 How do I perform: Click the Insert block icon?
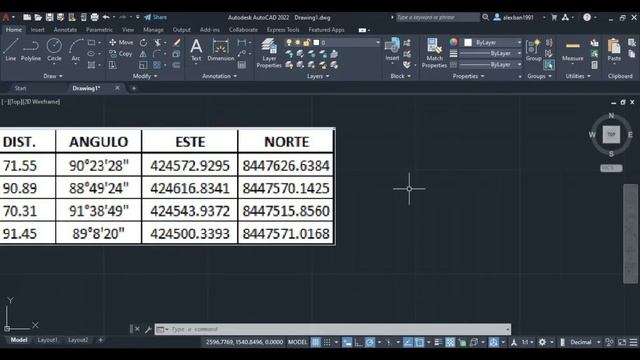pos(392,49)
